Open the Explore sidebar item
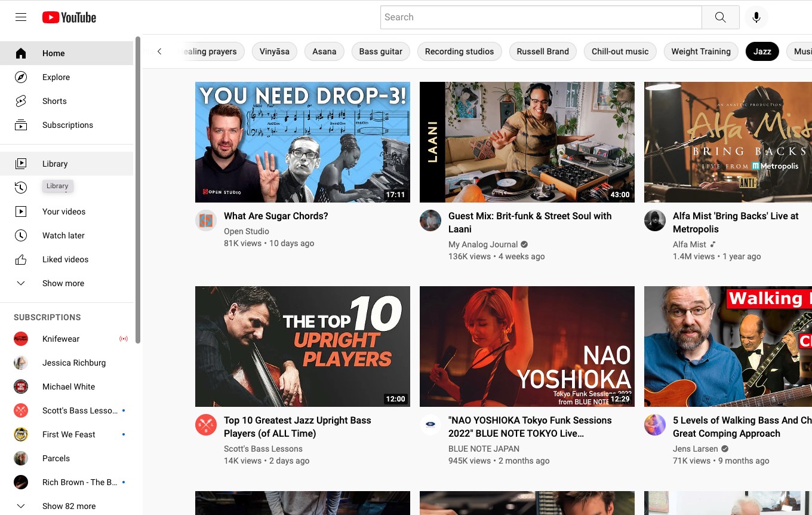This screenshot has width=812, height=515. tap(66, 77)
